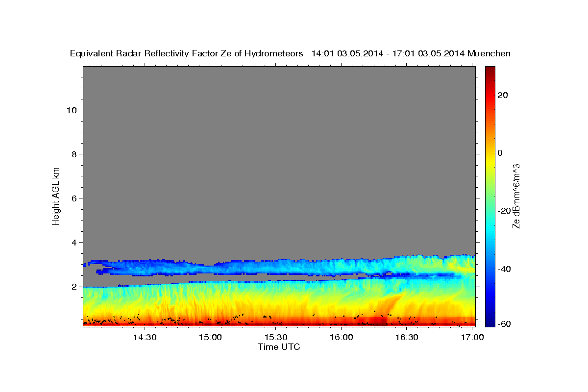Click the plot title 'Equivalent Radar Reflectivity Factor Ze of Hydrometeors'

coord(187,54)
